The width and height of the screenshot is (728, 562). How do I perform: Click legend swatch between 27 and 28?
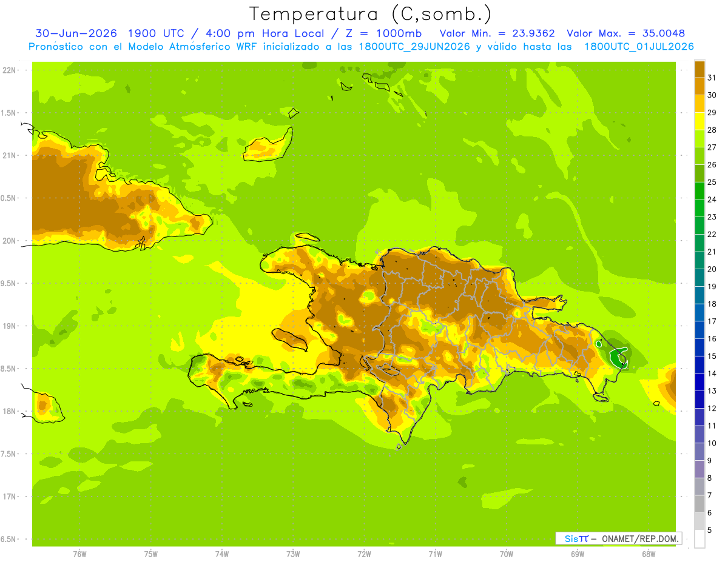699,138
